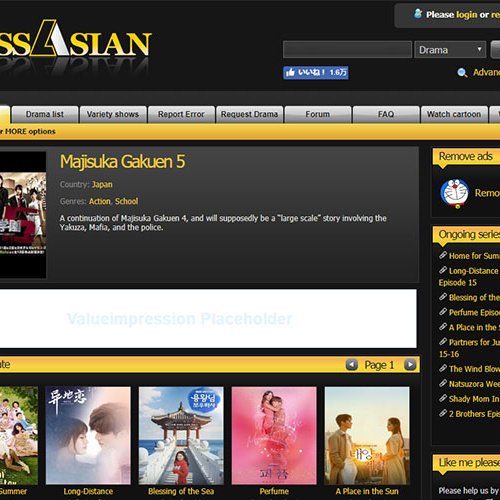Click the user login icon
The height and width of the screenshot is (500, 500).
coord(418,14)
